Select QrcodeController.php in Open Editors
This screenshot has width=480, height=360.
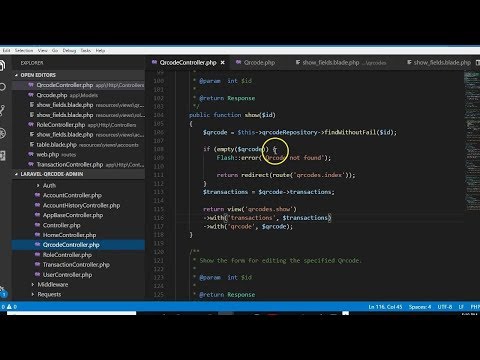(78, 85)
